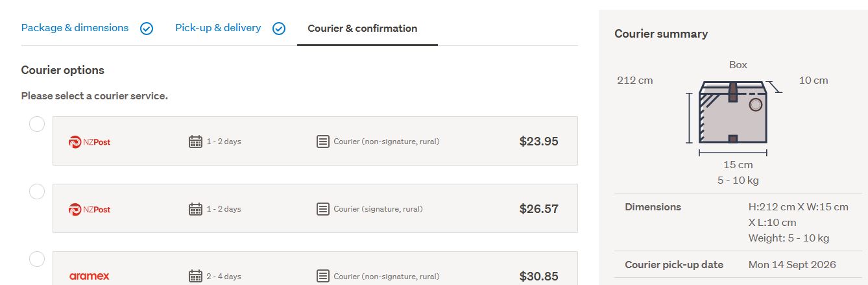The width and height of the screenshot is (868, 285).
Task: Click the $30.85 Aramex price
Action: 538,277
